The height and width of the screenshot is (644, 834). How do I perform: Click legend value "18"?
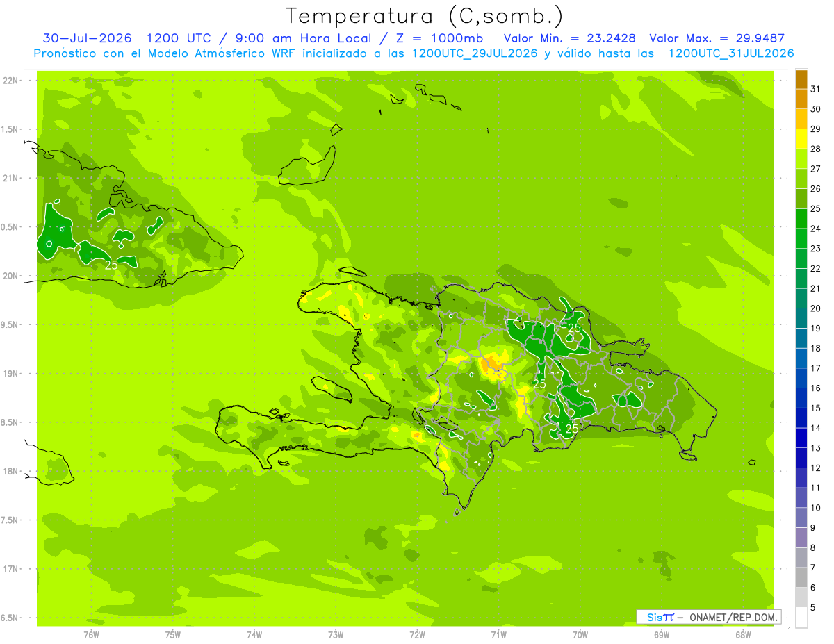click(815, 349)
